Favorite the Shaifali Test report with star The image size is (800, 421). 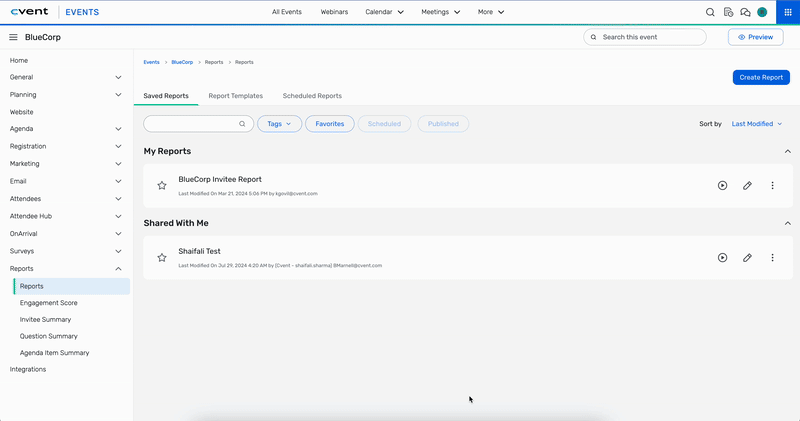[x=162, y=258]
